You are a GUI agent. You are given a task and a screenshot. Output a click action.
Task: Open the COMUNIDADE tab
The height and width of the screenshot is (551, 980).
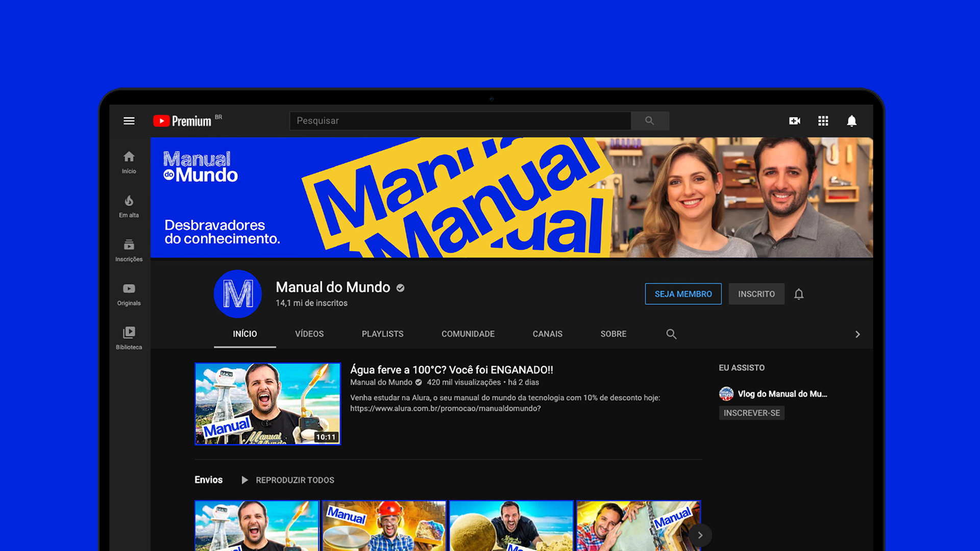click(468, 334)
